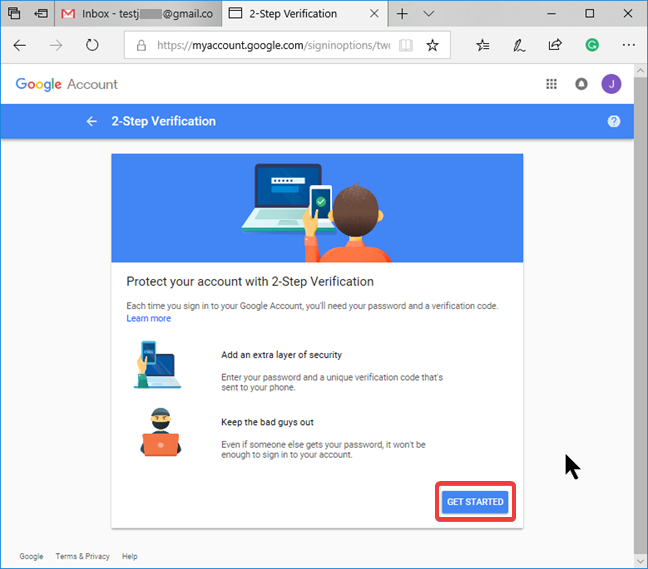
Task: Go back using the 2-Step Verification arrow
Action: pyautogui.click(x=92, y=121)
